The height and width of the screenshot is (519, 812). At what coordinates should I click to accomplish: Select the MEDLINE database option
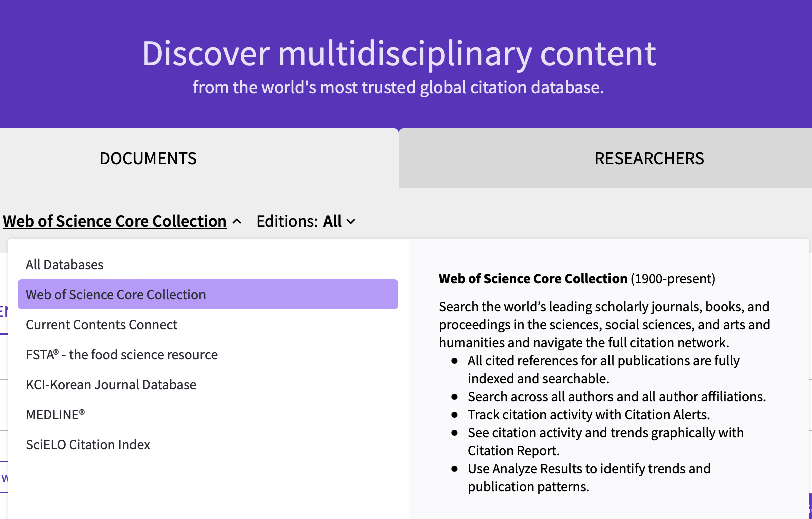coord(55,415)
